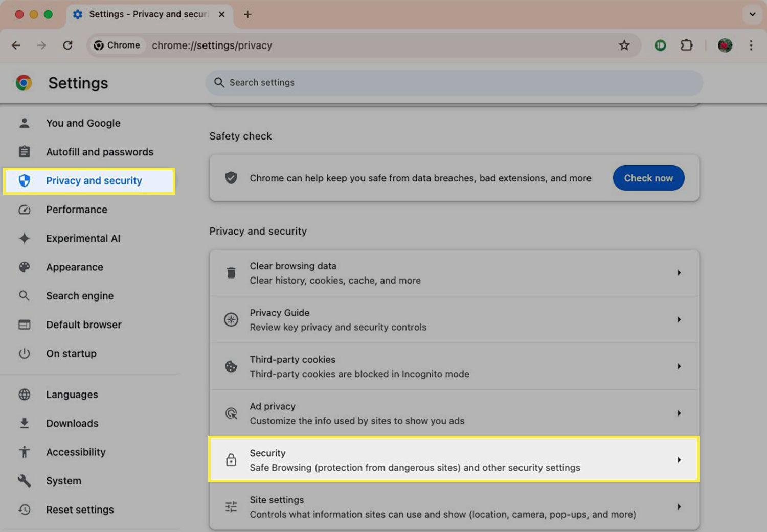The height and width of the screenshot is (532, 767).
Task: Open a new tab with plus icon
Action: point(247,14)
